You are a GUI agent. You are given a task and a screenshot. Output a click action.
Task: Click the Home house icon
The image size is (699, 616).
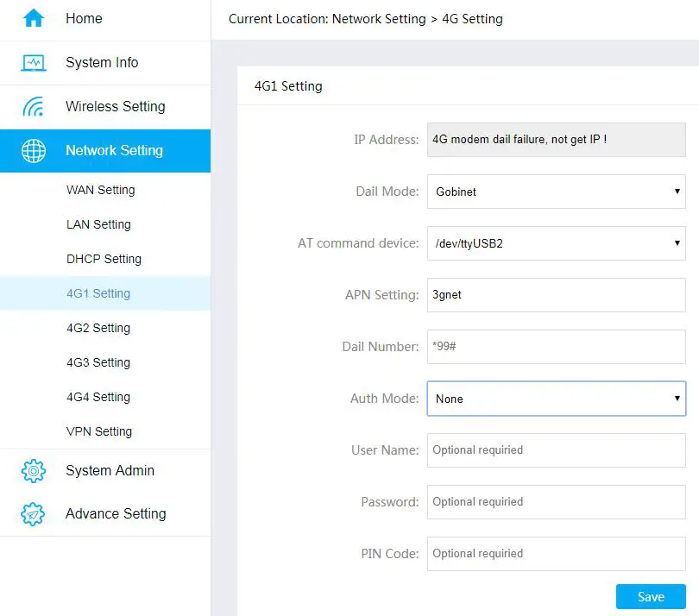(34, 18)
